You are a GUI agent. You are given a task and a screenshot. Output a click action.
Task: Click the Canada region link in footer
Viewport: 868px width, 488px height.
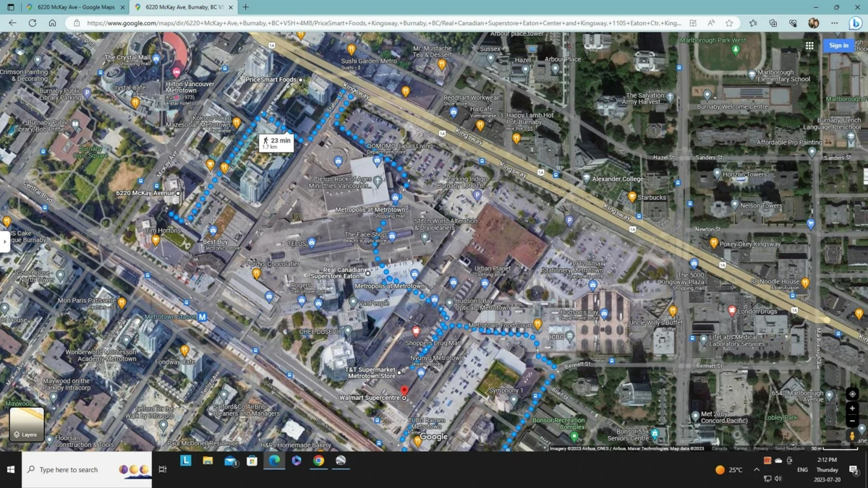[x=719, y=448]
